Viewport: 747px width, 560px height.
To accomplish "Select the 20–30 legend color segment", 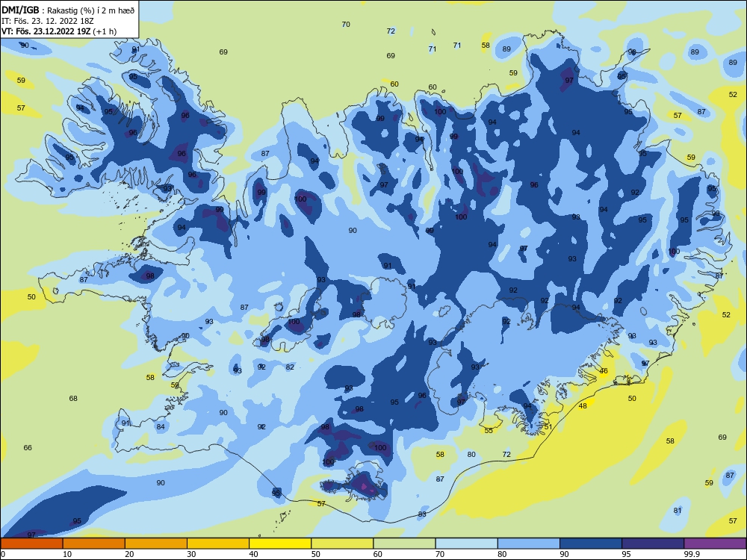I will tap(156, 544).
